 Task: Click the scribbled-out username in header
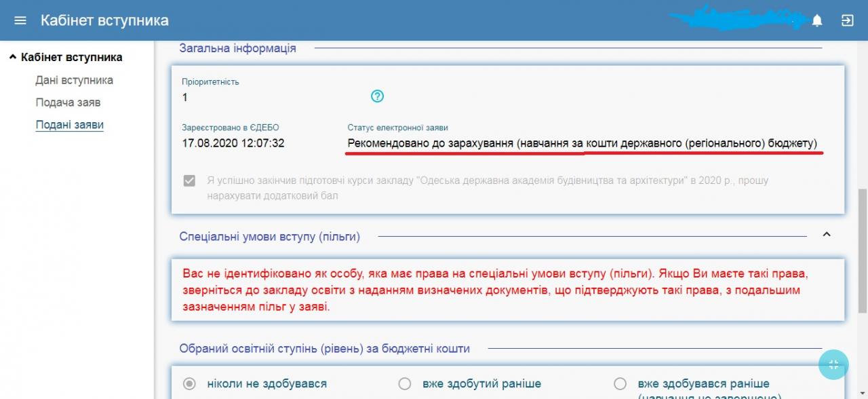point(736,19)
